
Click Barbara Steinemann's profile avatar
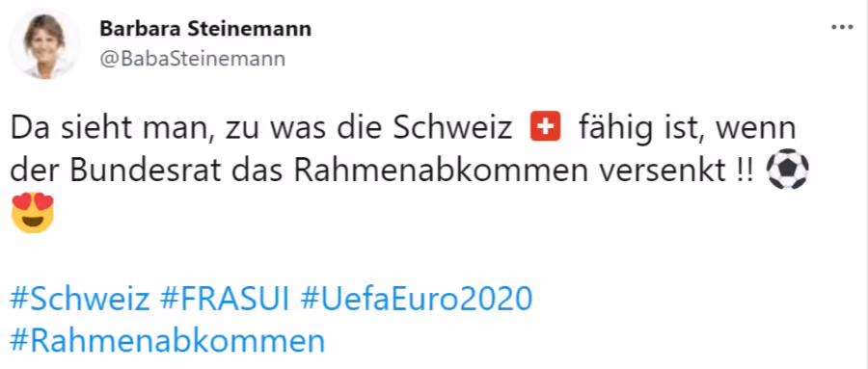click(x=44, y=43)
